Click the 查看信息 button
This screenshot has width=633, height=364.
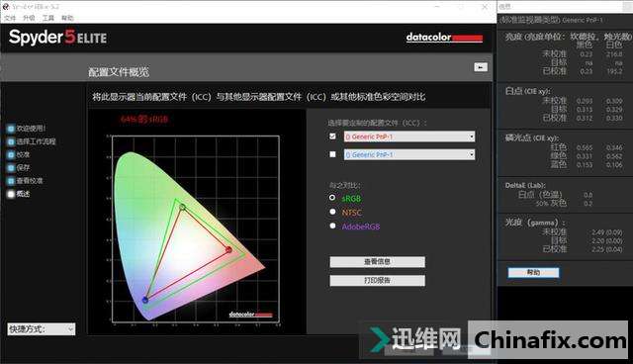(x=378, y=262)
